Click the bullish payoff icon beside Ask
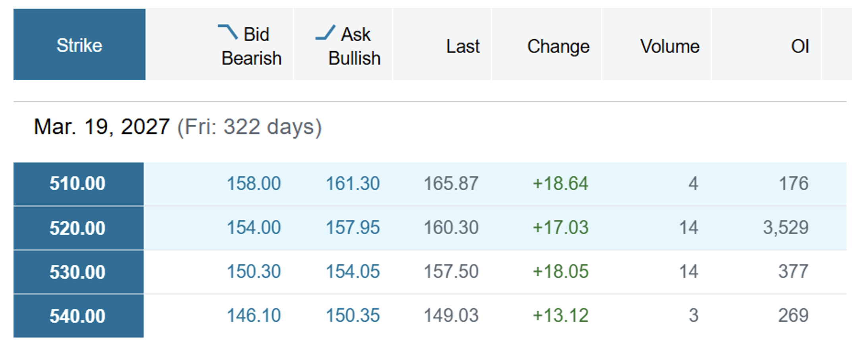868x359 pixels. click(325, 33)
